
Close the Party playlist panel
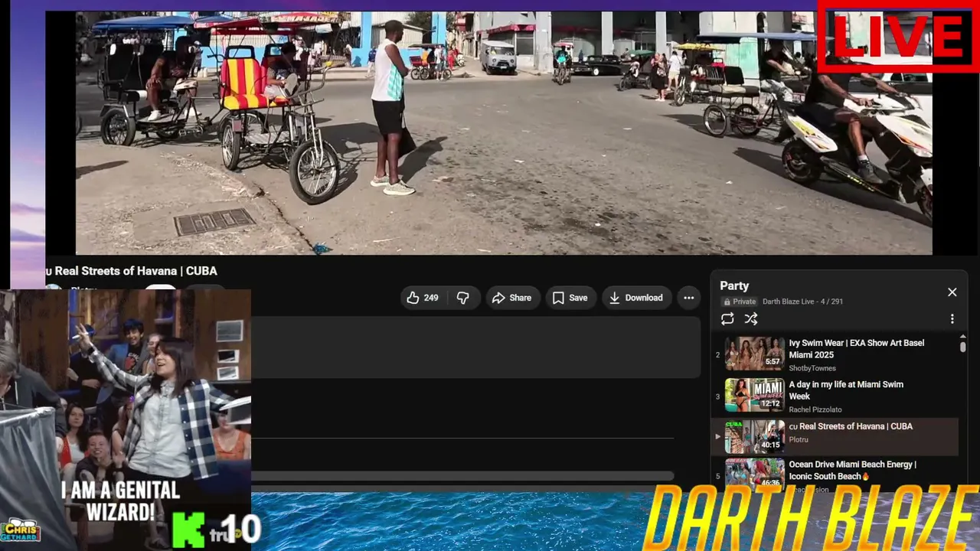pos(952,292)
